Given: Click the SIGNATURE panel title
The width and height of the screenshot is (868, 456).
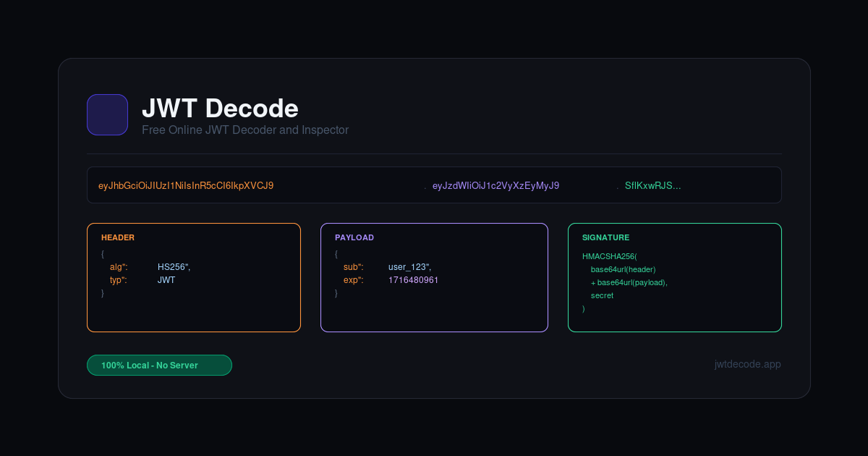Looking at the screenshot, I should tap(605, 237).
